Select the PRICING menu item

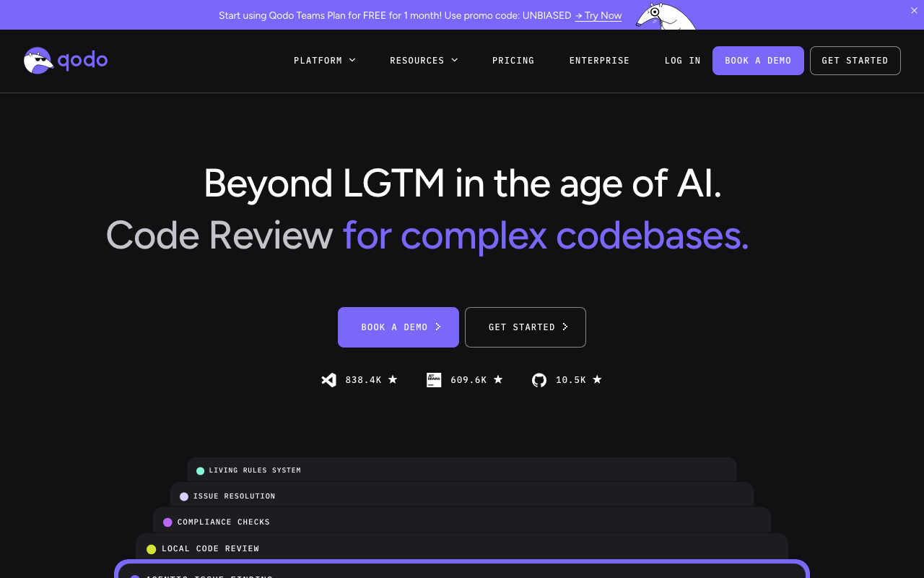pos(513,61)
